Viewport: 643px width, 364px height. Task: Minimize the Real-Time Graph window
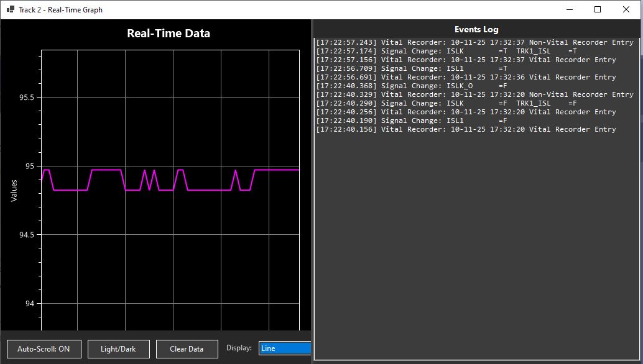tap(569, 9)
